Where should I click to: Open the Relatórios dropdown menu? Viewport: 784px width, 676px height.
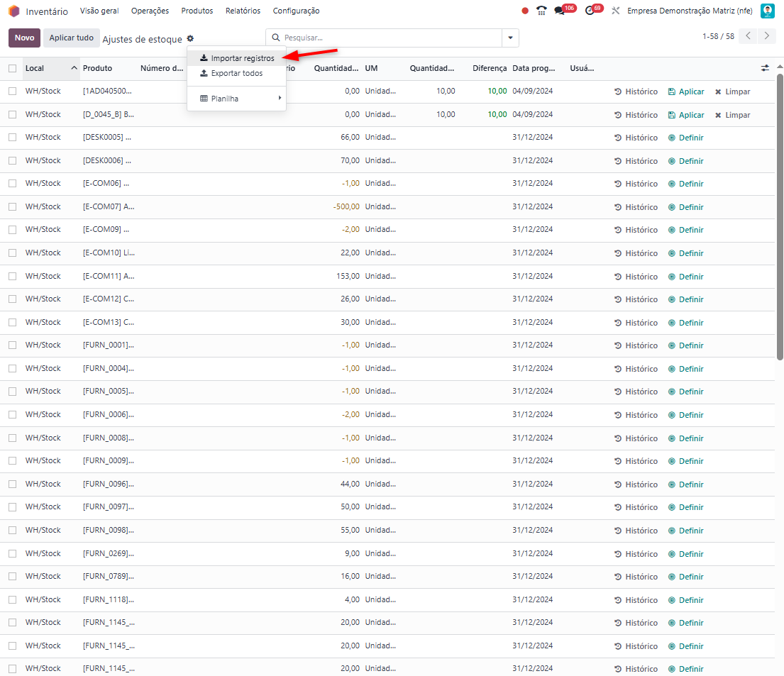tap(243, 11)
